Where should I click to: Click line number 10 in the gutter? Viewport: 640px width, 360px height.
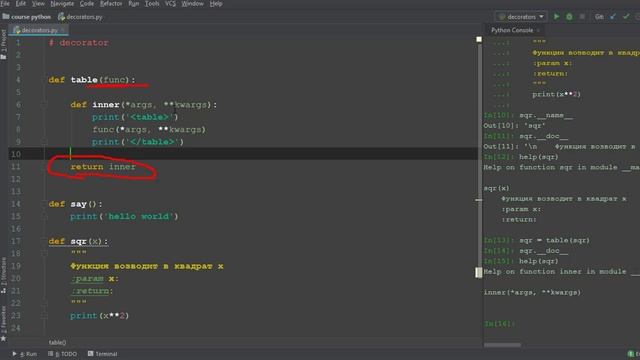[x=16, y=154]
